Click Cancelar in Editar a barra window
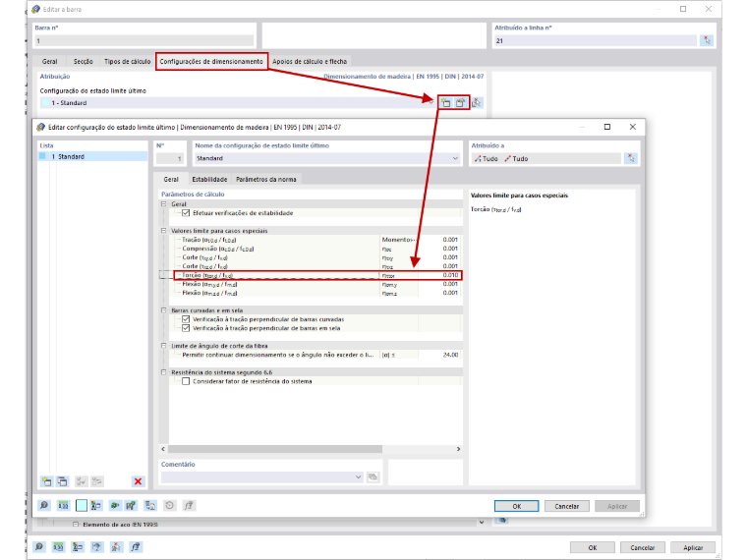The width and height of the screenshot is (747, 560). click(x=642, y=547)
